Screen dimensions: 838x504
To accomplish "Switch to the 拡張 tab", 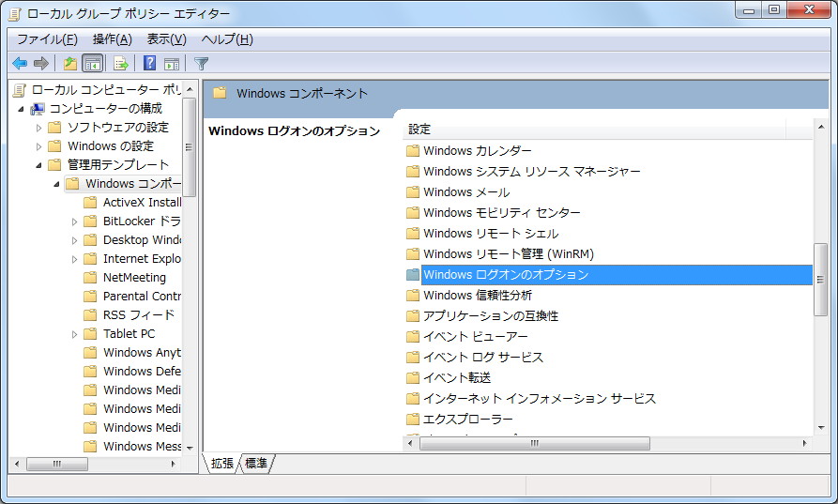I will pos(221,464).
